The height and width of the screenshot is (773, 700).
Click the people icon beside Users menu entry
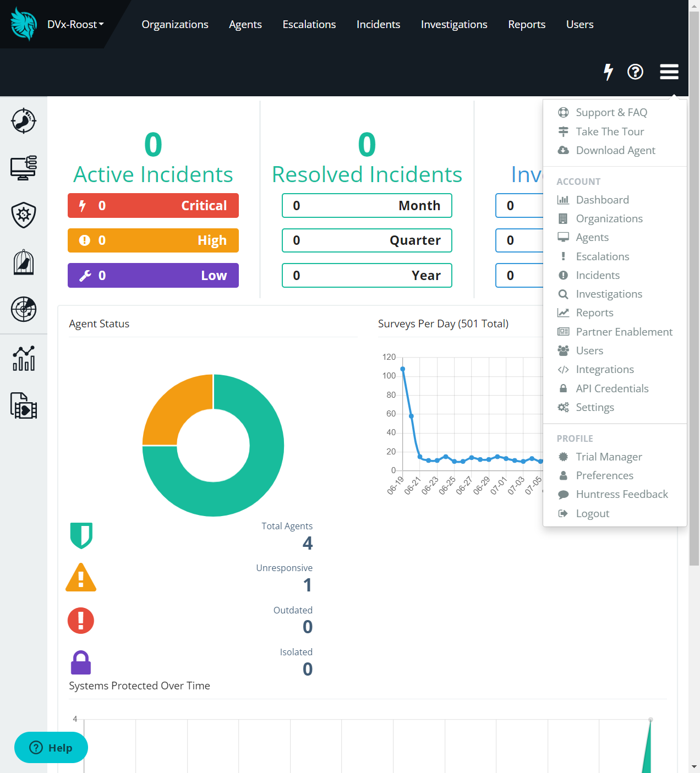coord(564,350)
